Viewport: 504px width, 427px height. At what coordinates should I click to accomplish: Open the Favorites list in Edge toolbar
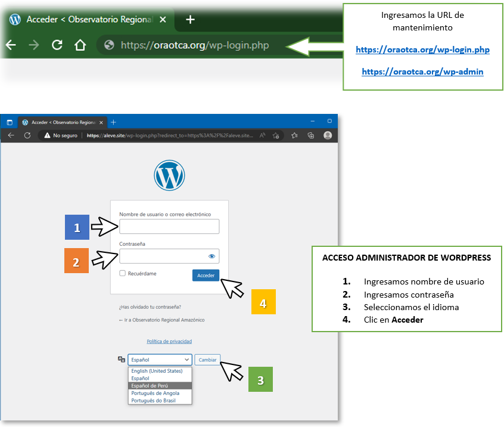pyautogui.click(x=294, y=135)
